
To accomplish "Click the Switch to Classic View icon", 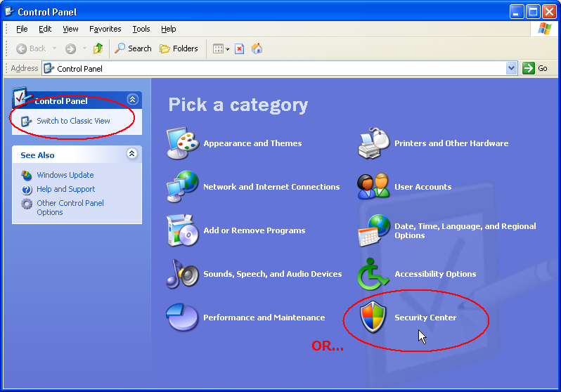I will 26,122.
